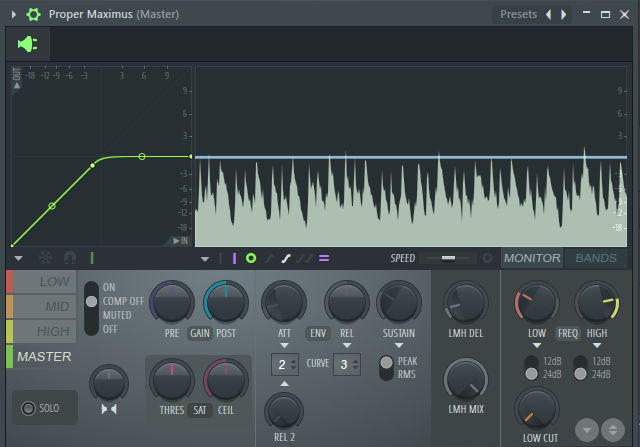Click the GAIN label button

200,334
